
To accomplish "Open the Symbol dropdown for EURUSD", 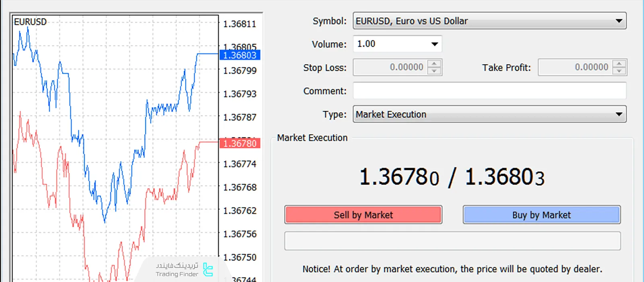I will point(619,21).
